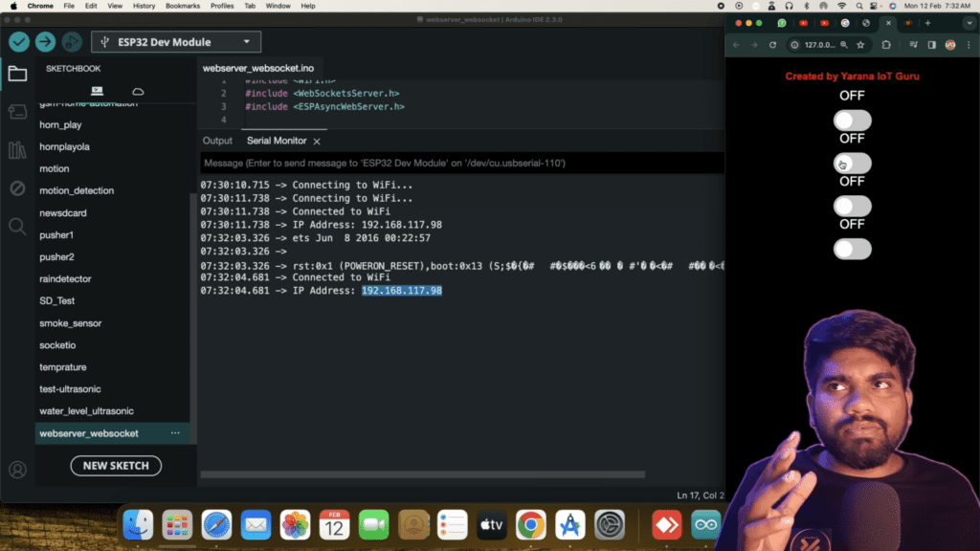Select the webserver_websocket.ino editor tab
The width and height of the screenshot is (980, 551).
pos(258,68)
